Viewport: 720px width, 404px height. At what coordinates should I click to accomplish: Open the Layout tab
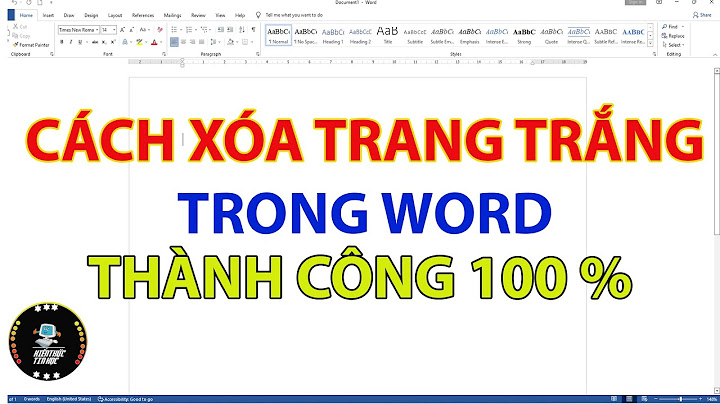pos(115,15)
